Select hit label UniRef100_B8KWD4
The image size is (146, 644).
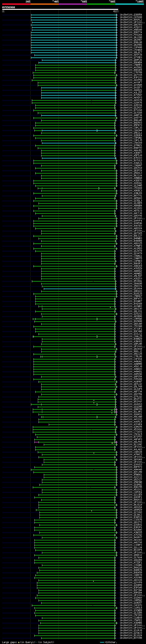131,63
